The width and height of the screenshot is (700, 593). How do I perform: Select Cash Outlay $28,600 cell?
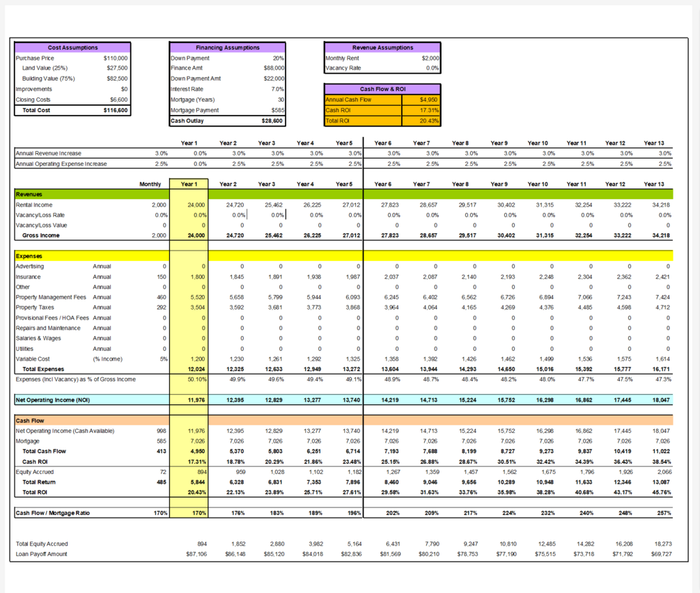coord(272,120)
